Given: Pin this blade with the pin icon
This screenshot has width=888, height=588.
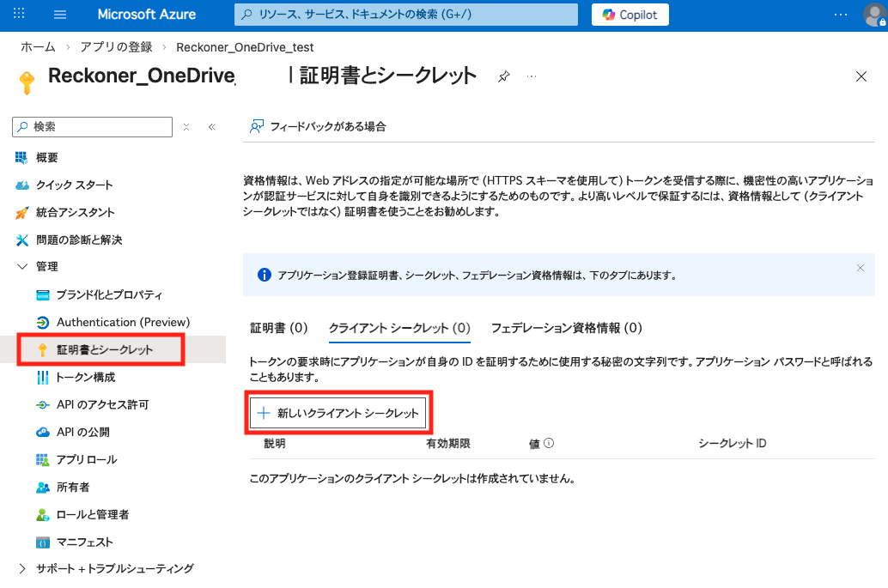Looking at the screenshot, I should pos(503,76).
